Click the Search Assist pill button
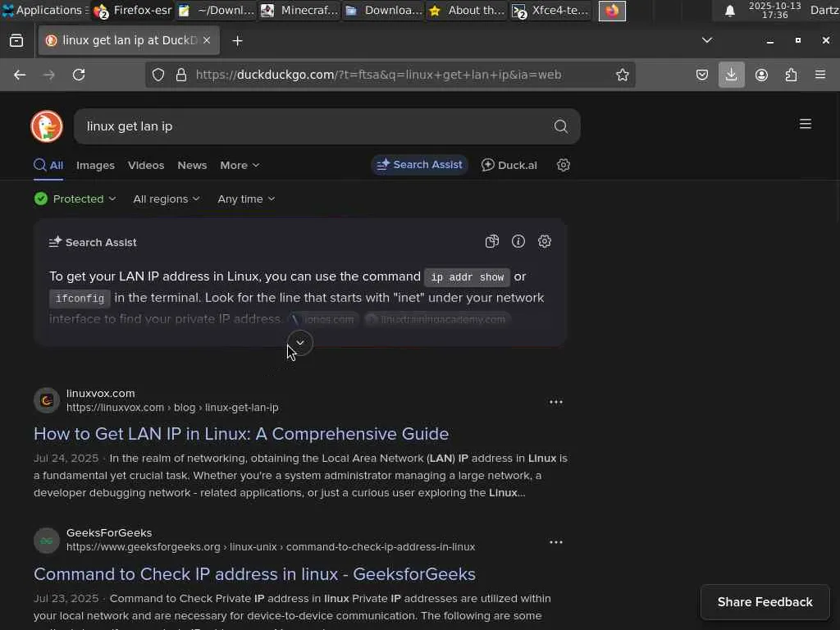 (x=419, y=165)
